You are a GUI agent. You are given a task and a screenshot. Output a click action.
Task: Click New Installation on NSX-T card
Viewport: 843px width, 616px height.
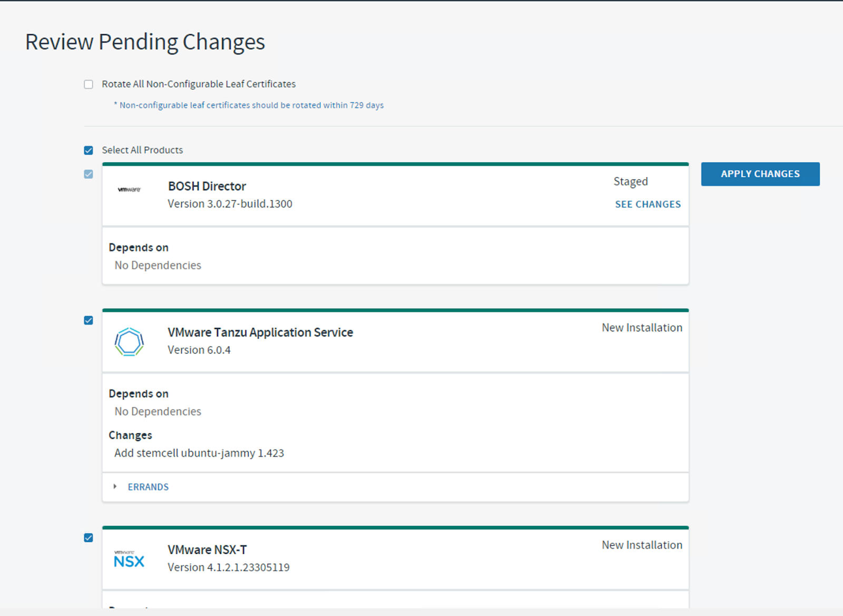pos(642,545)
